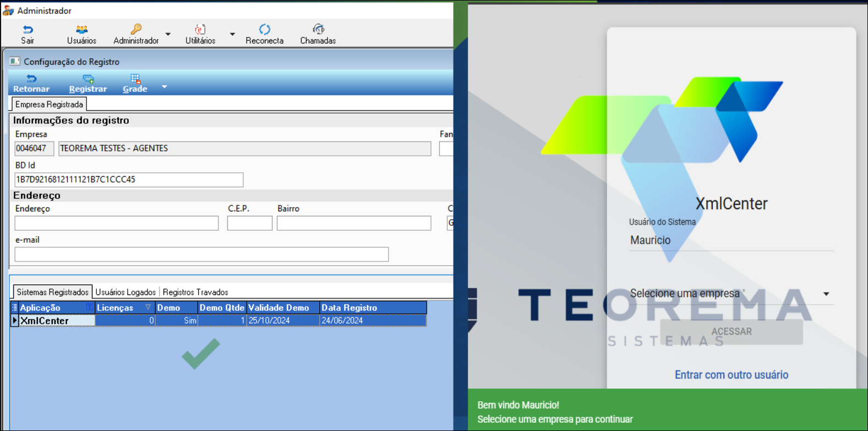Switch to the Usuários Logados tab
Screen dimensions: 868x431
click(x=125, y=292)
